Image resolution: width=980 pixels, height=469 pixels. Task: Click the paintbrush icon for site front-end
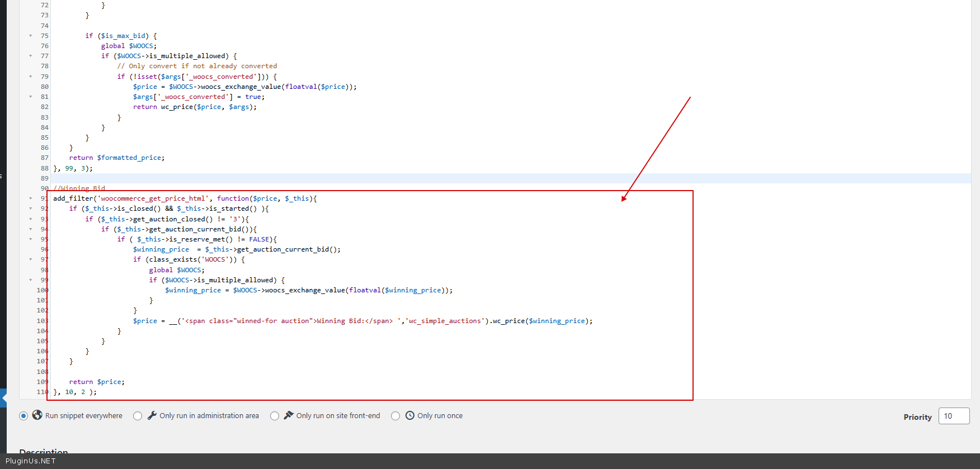[x=289, y=415]
